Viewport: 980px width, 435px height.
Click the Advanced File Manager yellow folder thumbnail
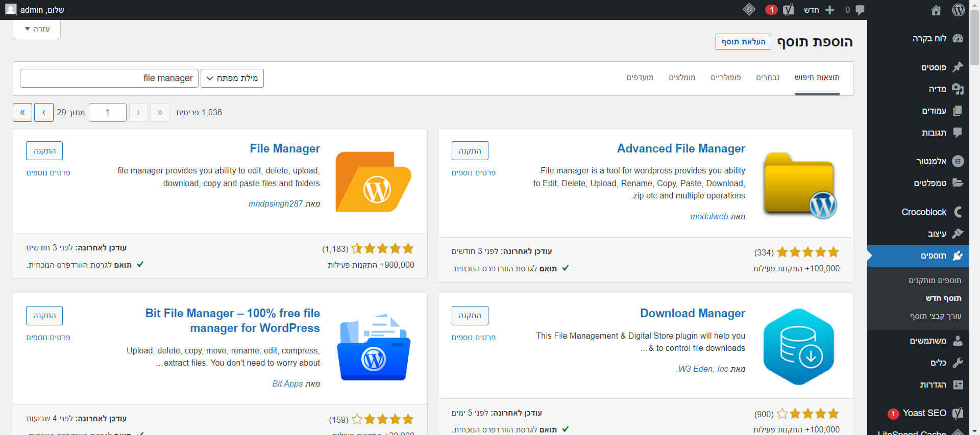pos(799,185)
